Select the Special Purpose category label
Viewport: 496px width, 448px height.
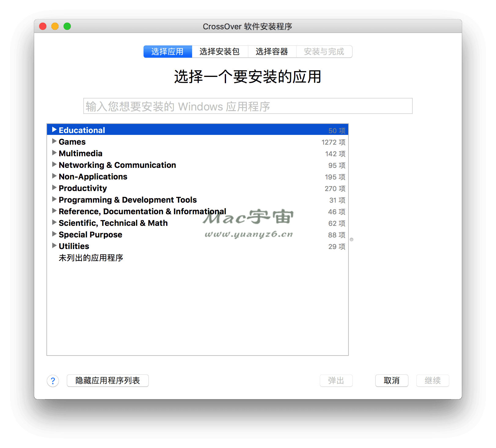90,235
